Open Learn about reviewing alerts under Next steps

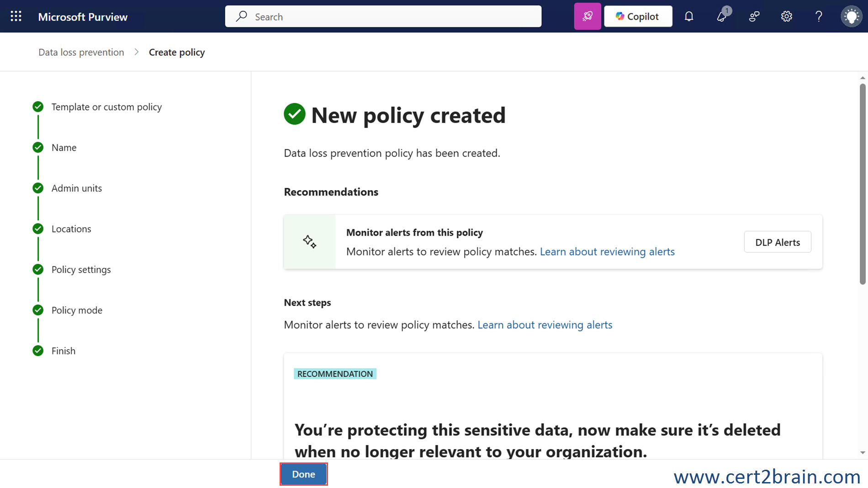(545, 325)
